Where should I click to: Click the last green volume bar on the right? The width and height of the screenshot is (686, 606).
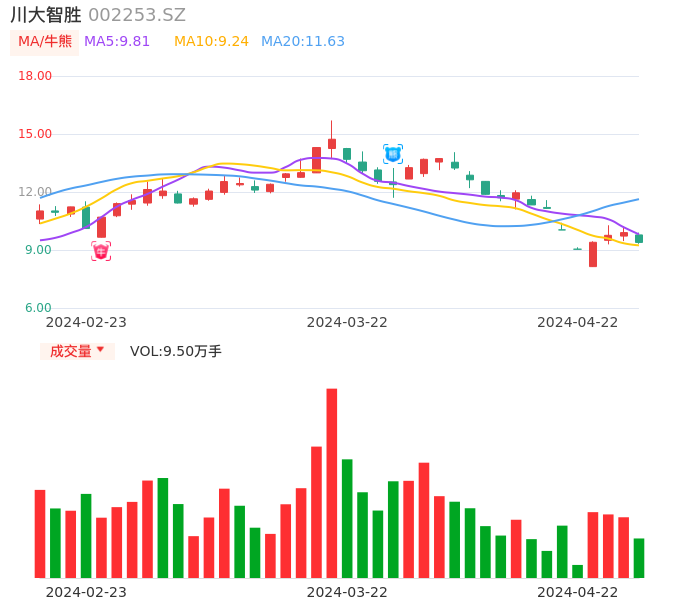point(639,558)
